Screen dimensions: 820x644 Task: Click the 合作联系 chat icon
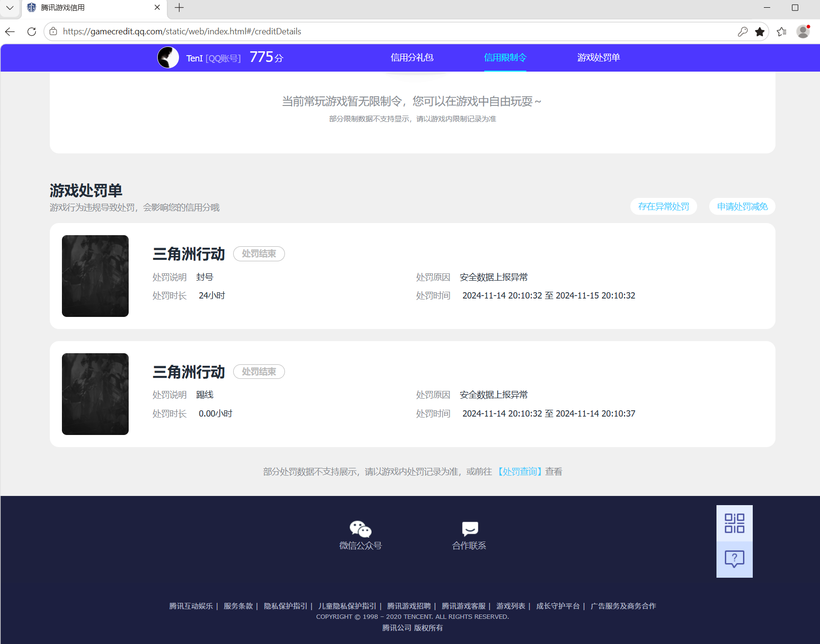[470, 529]
